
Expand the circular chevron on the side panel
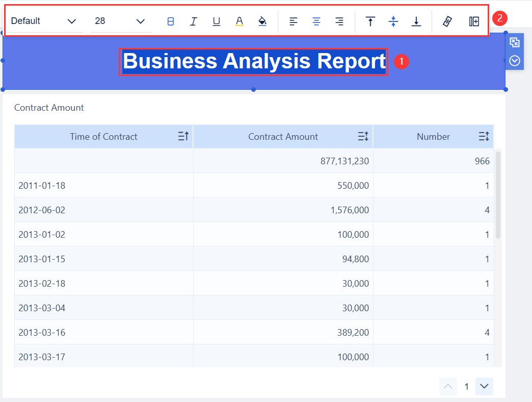click(514, 60)
